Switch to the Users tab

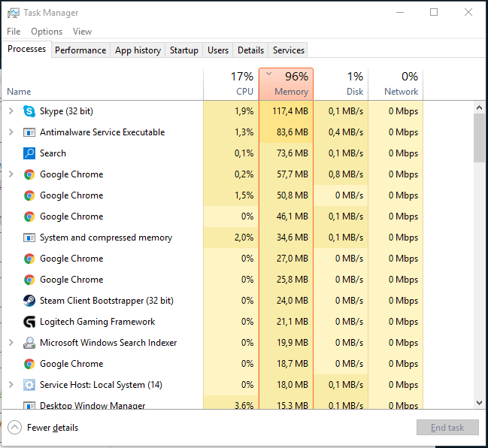(218, 50)
